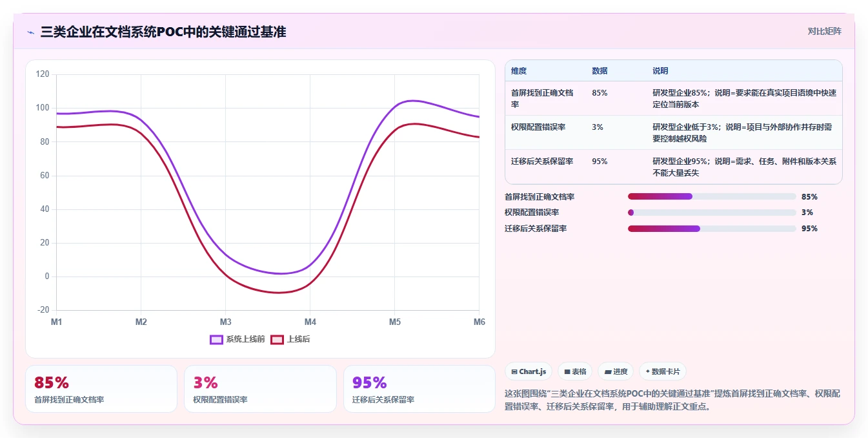Screen dimensions: 868x438
Task: Click the 首屏找到正确文档率 table cell
Action: pyautogui.click(x=545, y=98)
